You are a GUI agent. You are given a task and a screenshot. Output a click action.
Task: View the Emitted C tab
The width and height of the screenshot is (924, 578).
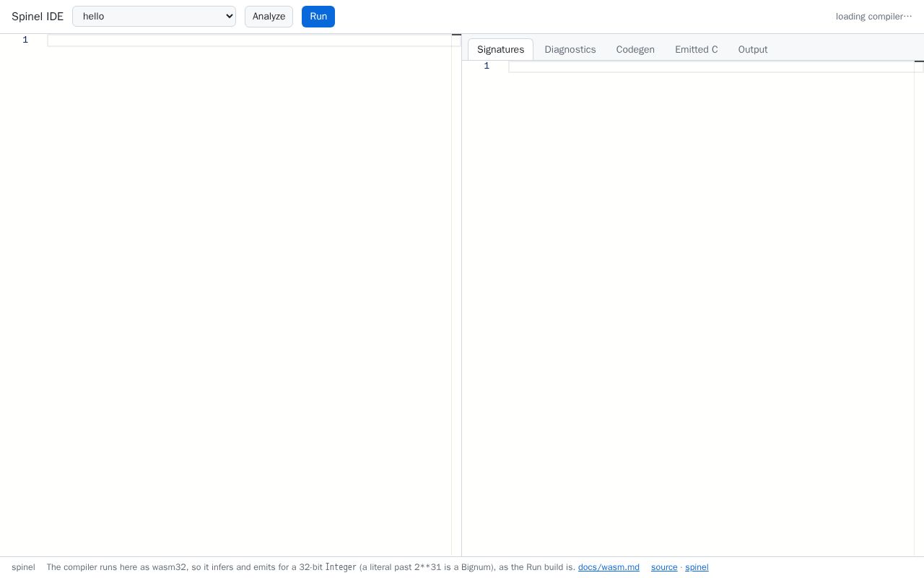point(697,49)
